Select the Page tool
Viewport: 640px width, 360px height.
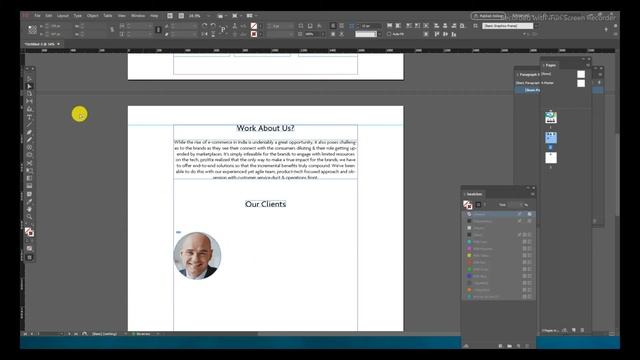pos(29,94)
